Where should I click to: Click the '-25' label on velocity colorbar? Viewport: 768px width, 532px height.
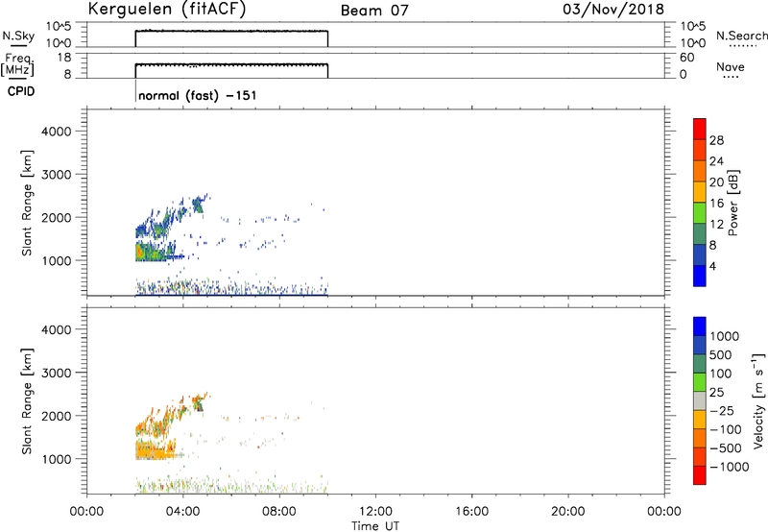coord(722,411)
